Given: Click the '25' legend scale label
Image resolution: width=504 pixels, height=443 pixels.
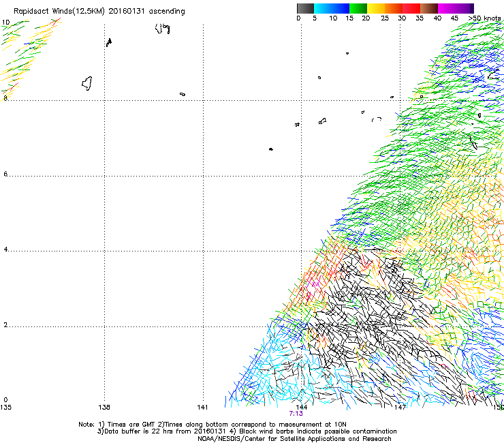Looking at the screenshot, I should point(385,18).
